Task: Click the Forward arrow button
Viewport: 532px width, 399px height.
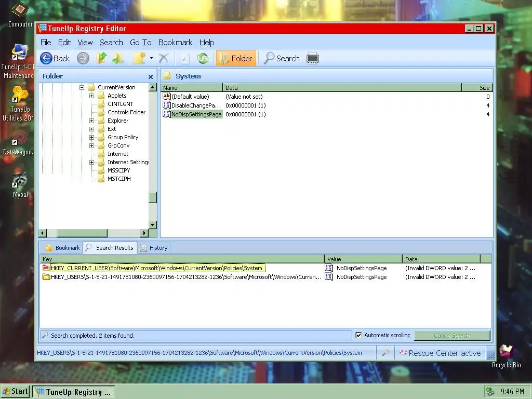Action: tap(83, 58)
